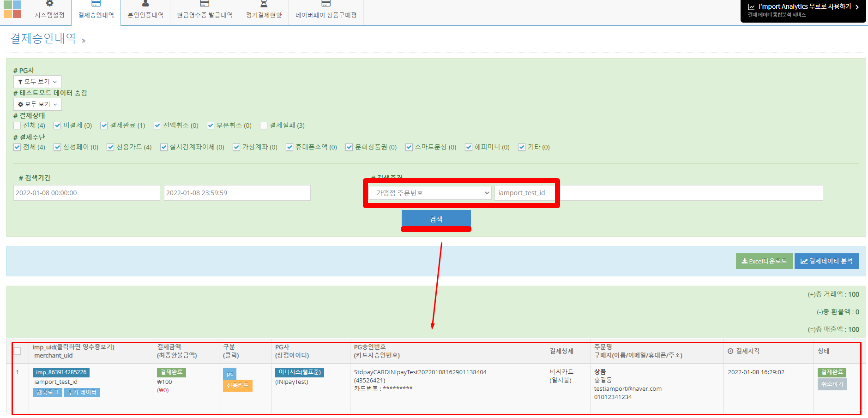Toggle the 가상계좌 (0) checkbox
Viewport: 868px width, 418px height.
click(236, 147)
